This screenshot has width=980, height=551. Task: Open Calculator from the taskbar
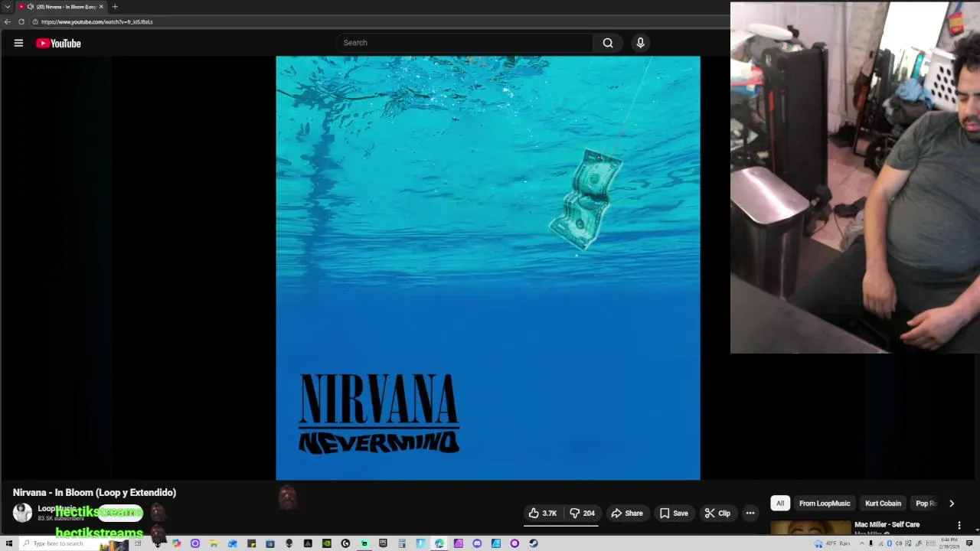pos(401,543)
